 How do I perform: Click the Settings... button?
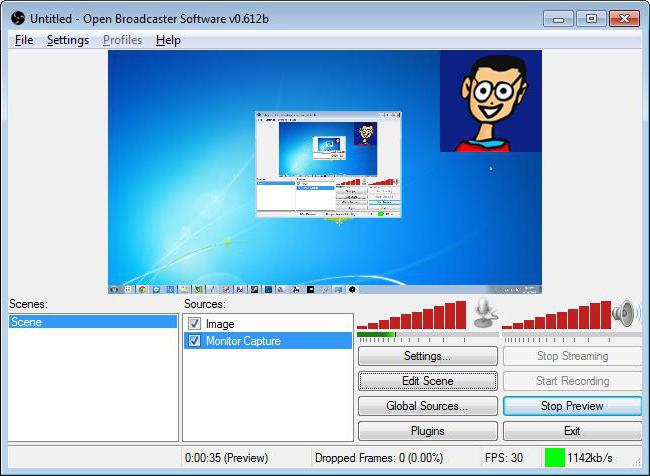(428, 356)
